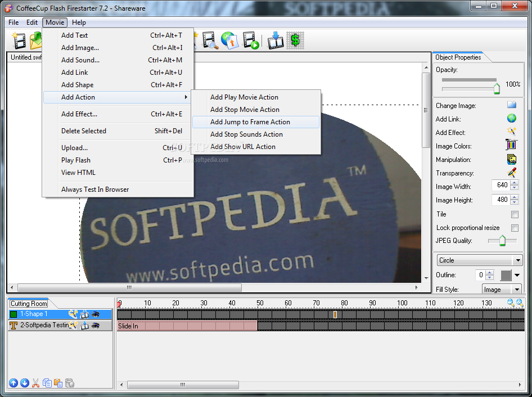This screenshot has width=532, height=397.
Task: Enable the Tile checkbox
Action: coord(515,214)
